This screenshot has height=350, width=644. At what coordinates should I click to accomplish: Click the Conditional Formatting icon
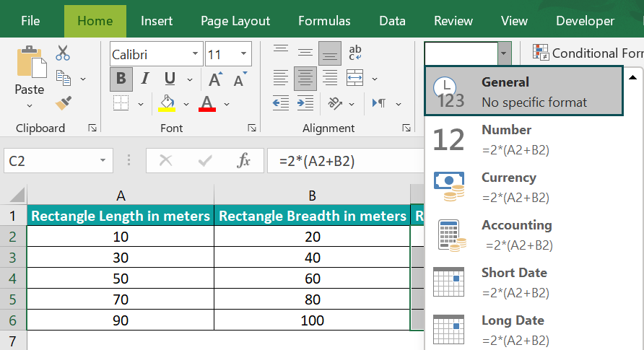click(x=541, y=53)
